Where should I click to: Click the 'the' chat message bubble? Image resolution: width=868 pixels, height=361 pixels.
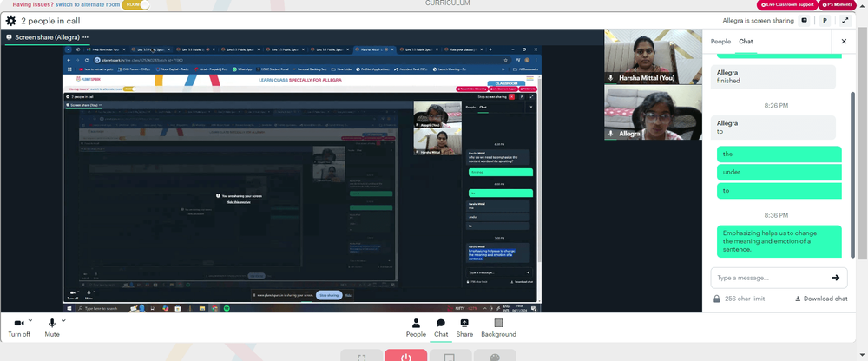(779, 154)
